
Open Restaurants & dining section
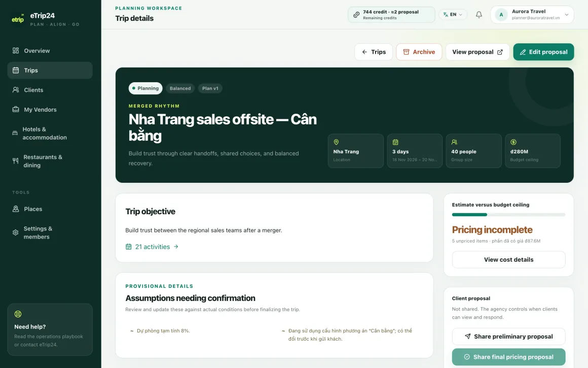50,161
